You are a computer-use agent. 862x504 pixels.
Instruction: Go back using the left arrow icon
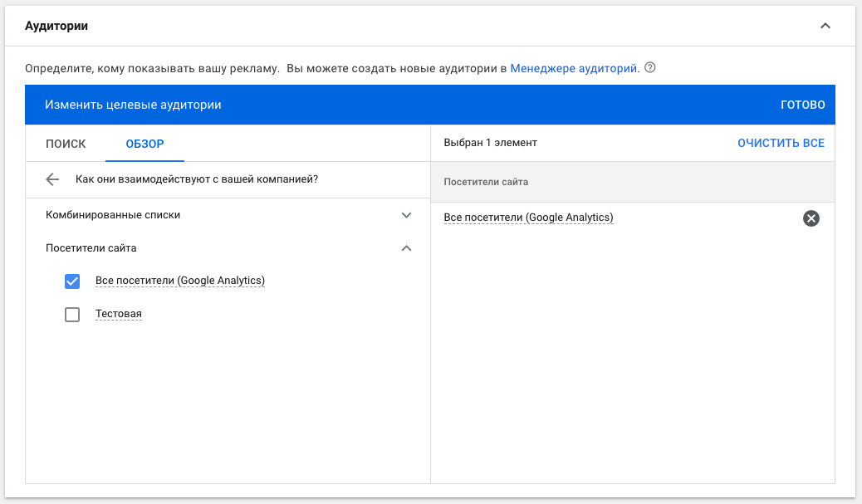53,179
